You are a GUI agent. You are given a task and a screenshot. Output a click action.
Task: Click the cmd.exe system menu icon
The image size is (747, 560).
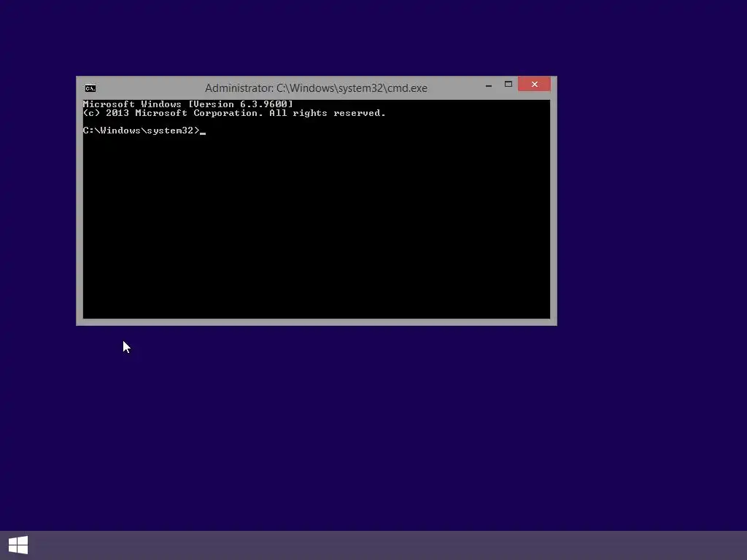90,88
